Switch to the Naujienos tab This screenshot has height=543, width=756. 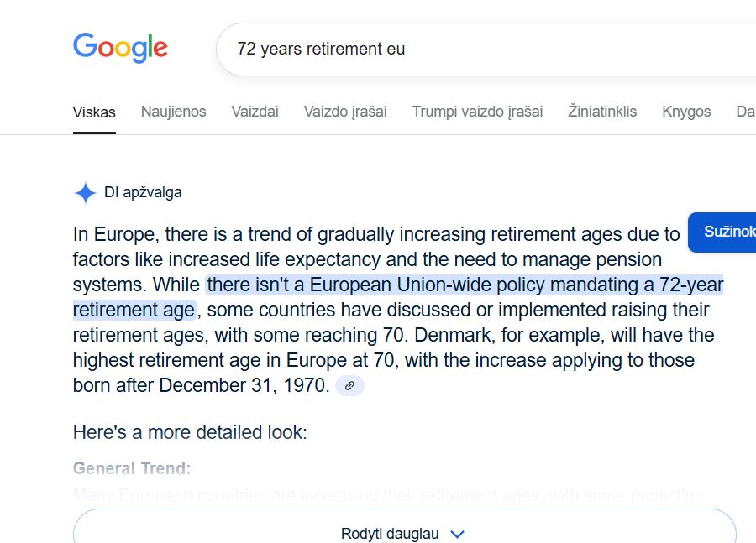click(174, 112)
